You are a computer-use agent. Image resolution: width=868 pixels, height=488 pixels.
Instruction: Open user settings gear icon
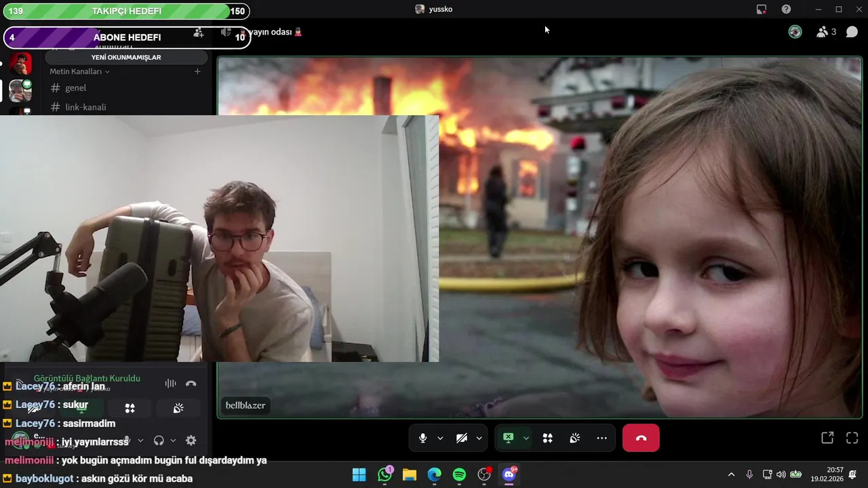(191, 441)
